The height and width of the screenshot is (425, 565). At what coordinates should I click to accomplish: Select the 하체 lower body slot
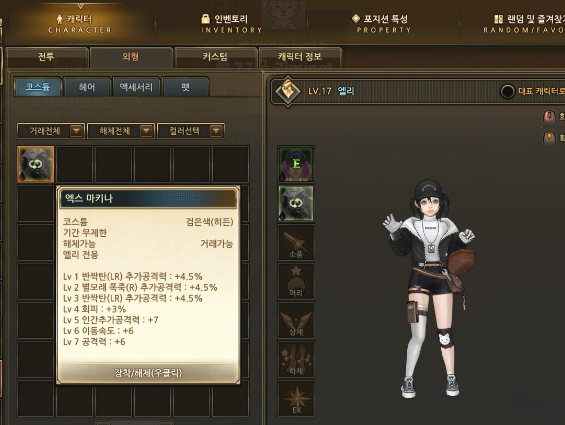tap(296, 359)
